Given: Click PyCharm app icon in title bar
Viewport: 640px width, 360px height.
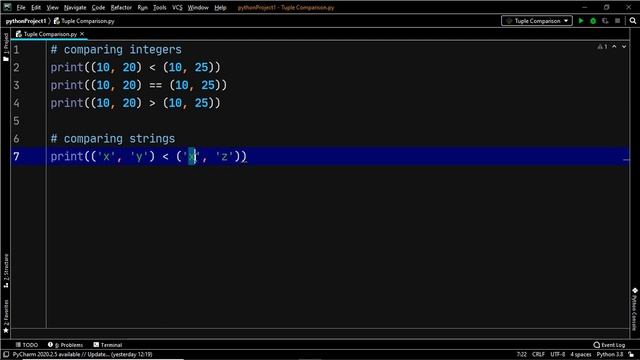Looking at the screenshot, I should coord(7,7).
